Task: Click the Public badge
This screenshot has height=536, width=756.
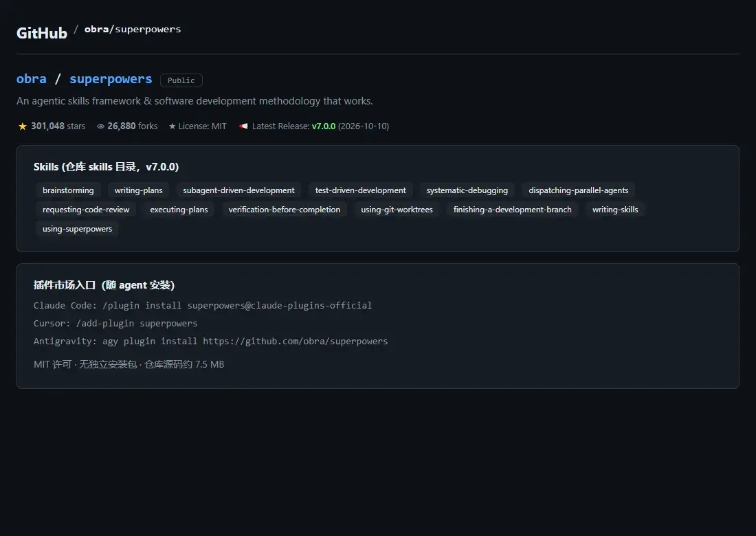Action: pos(181,80)
